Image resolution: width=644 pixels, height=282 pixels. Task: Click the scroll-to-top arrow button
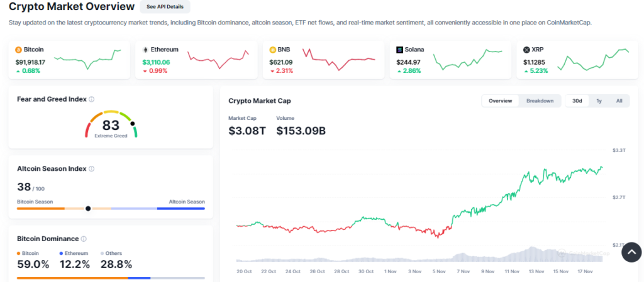tap(631, 252)
